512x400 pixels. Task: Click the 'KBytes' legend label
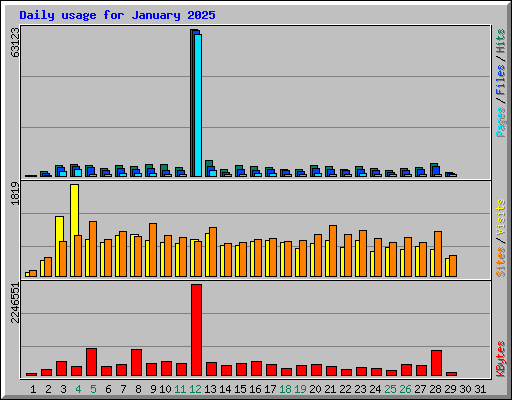point(500,359)
